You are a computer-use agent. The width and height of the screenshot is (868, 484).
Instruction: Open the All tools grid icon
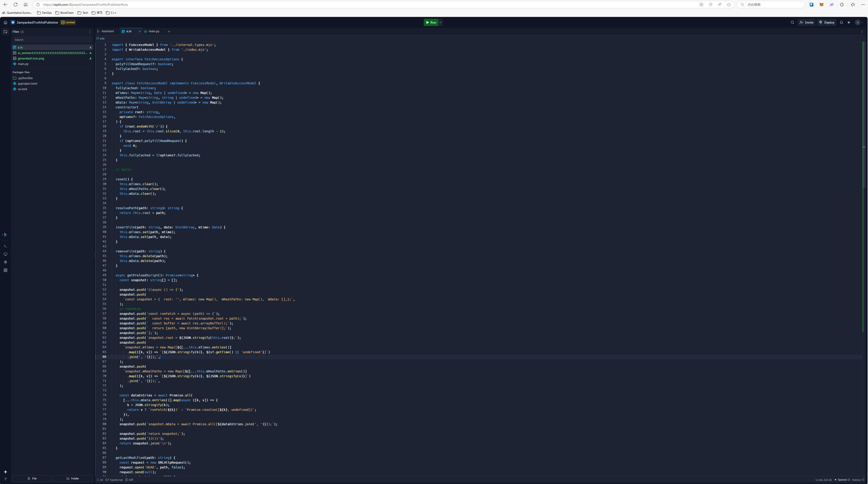pyautogui.click(x=5, y=270)
